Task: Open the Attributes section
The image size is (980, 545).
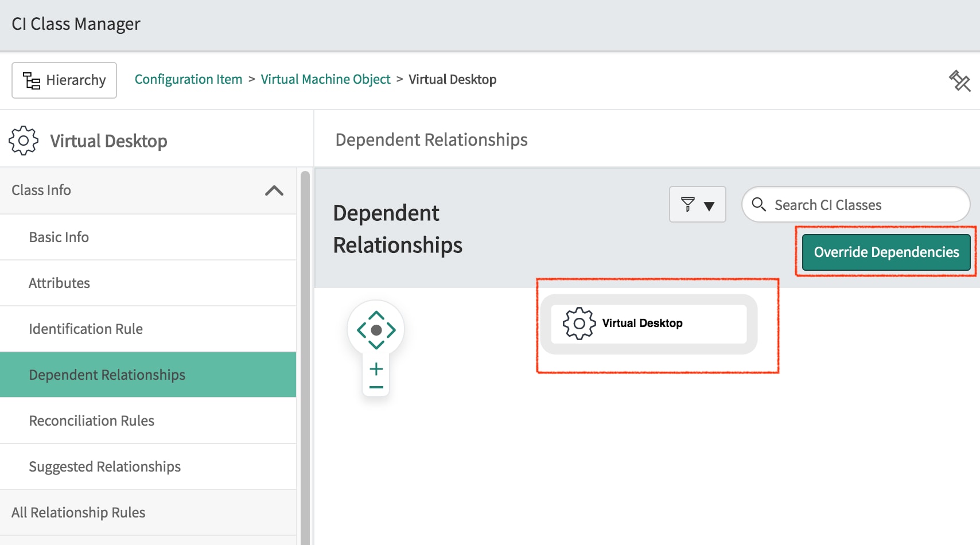Action: point(60,283)
